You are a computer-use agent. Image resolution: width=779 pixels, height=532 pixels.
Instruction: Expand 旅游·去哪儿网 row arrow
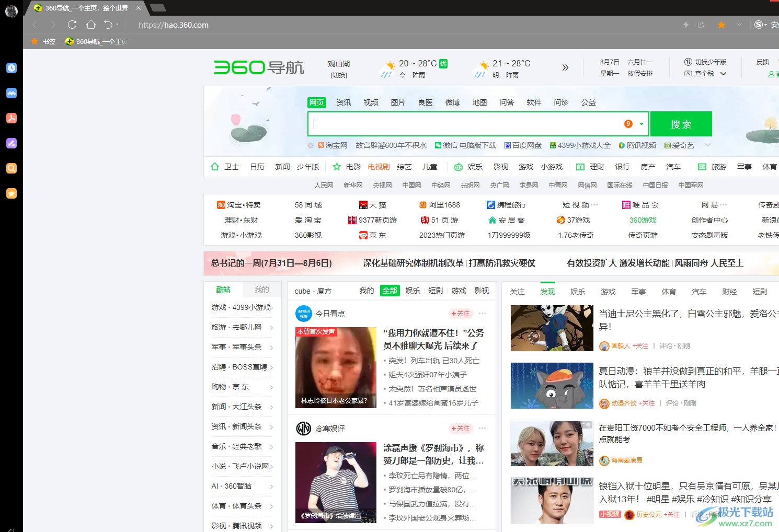pyautogui.click(x=272, y=328)
